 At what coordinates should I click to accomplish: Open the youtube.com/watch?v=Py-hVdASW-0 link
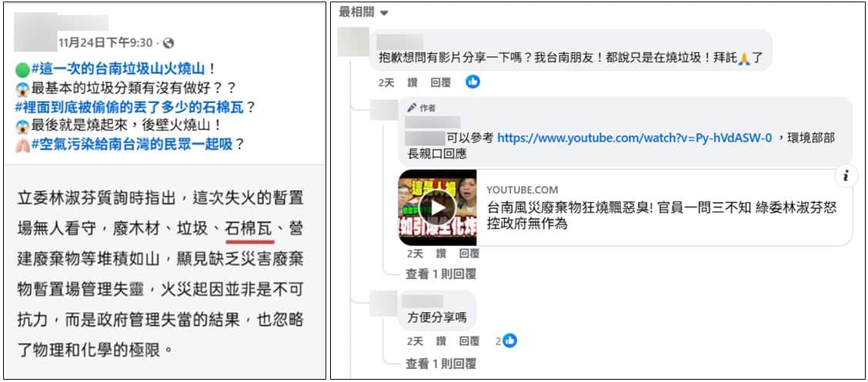coord(634,138)
